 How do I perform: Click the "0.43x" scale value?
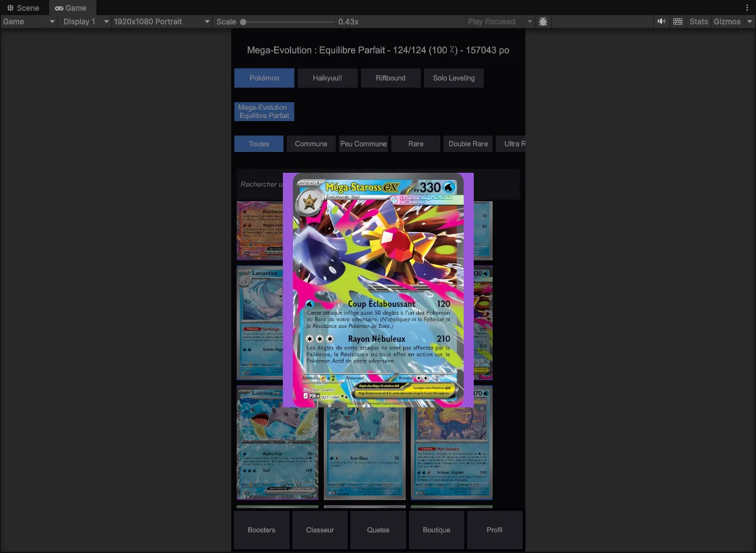point(348,21)
